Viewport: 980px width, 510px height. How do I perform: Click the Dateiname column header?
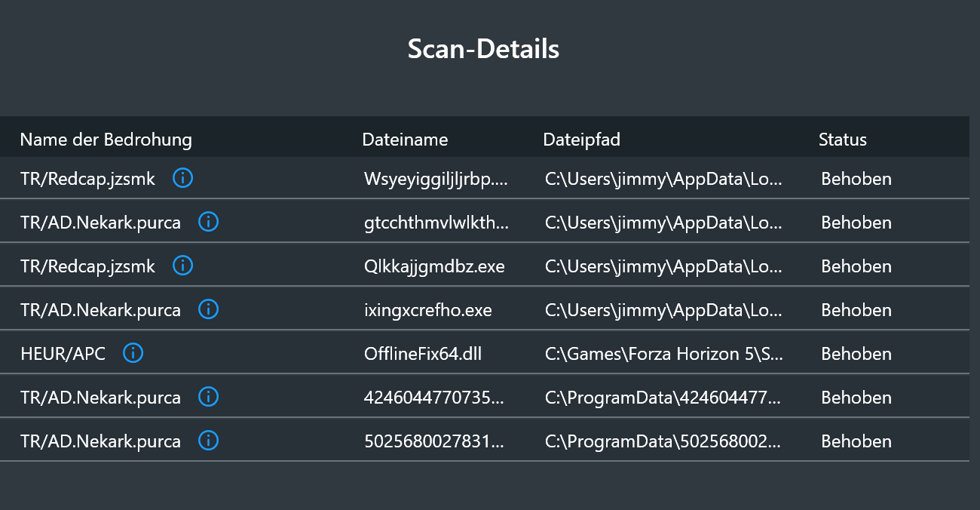click(405, 140)
